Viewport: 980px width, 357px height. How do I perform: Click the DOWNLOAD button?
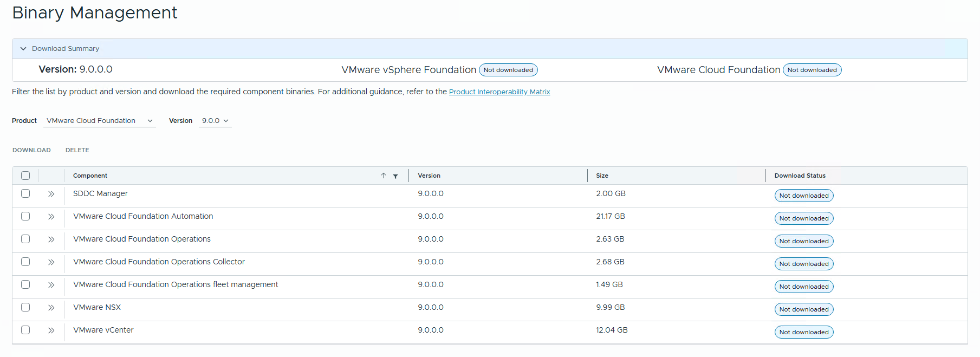[x=31, y=150]
